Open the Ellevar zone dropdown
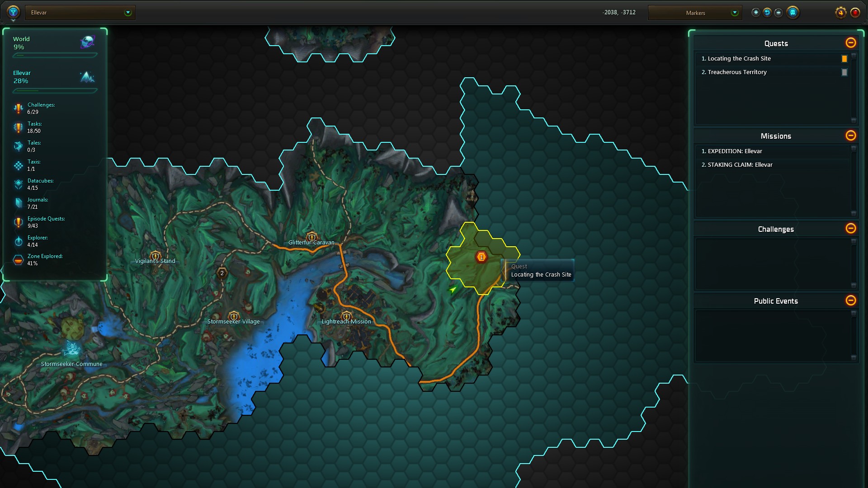868x488 pixels. click(80, 13)
